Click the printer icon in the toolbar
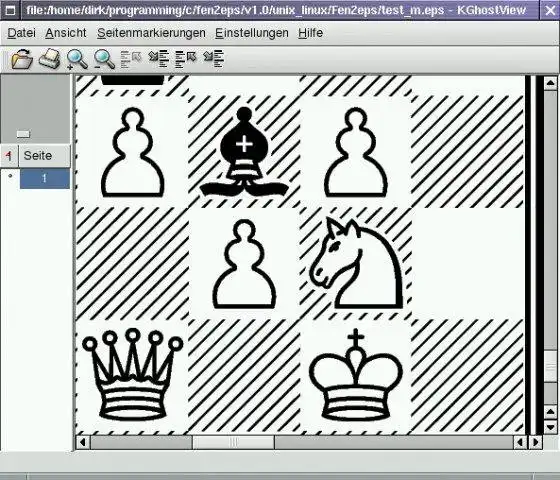 pyautogui.click(x=49, y=59)
